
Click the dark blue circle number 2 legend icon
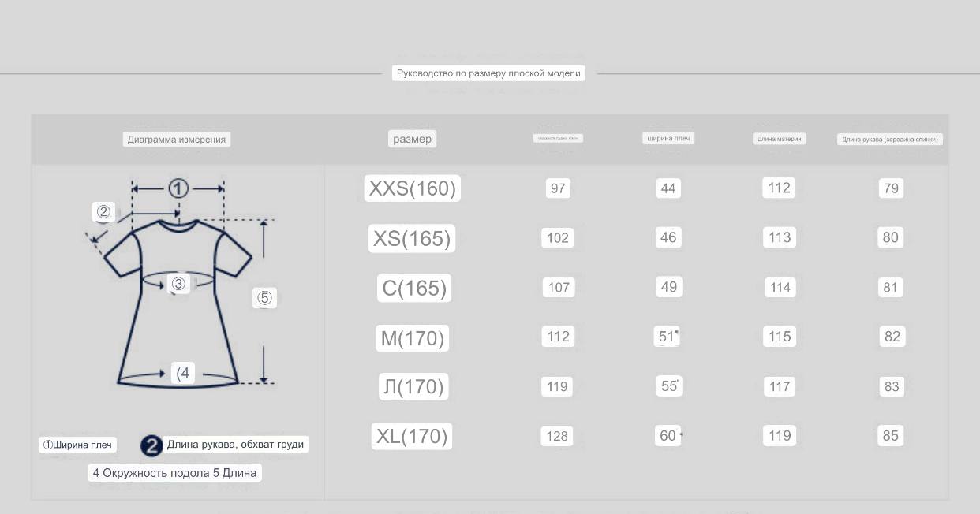(151, 445)
